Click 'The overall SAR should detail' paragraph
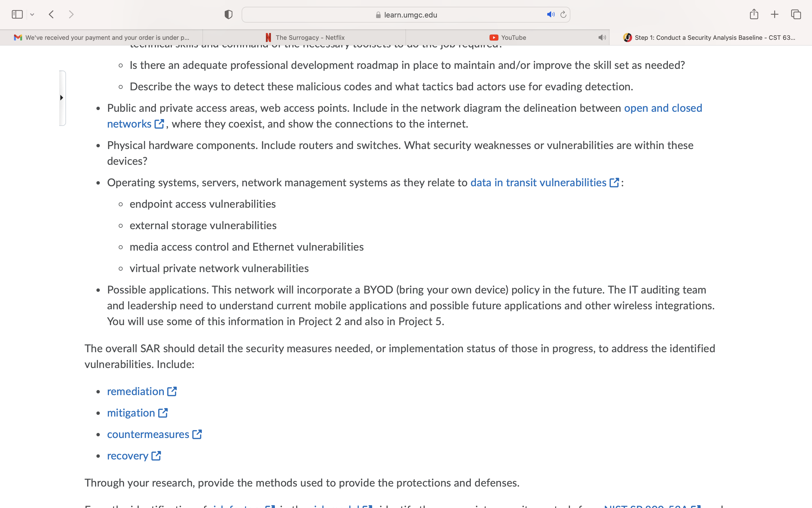This screenshot has height=508, width=812. (x=400, y=356)
